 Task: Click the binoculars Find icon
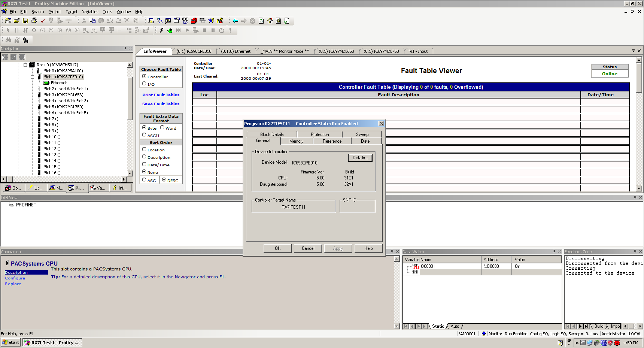click(x=8, y=40)
